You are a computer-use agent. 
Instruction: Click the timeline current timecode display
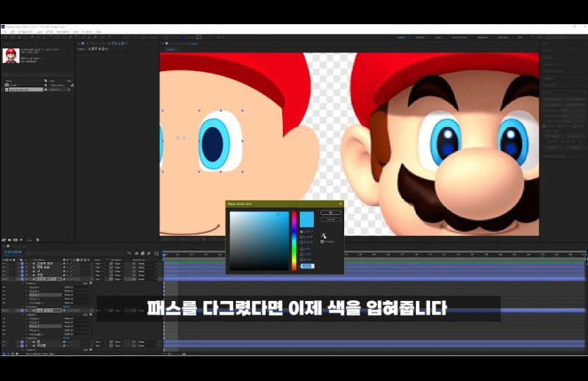pyautogui.click(x=12, y=251)
